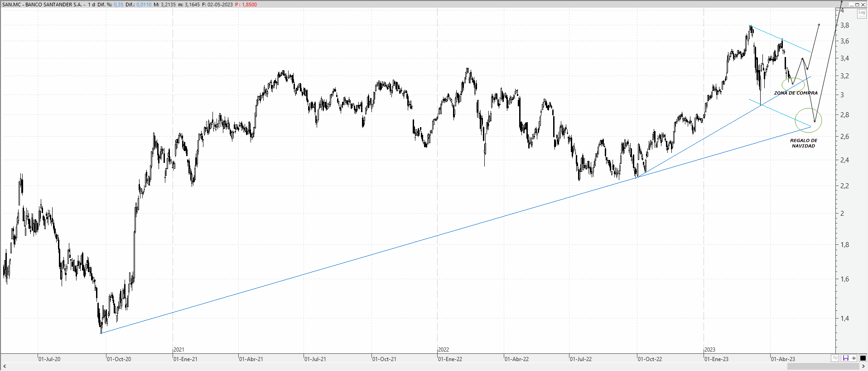Select the large green circle above REGALO DE NAVIDAD

tap(808, 120)
